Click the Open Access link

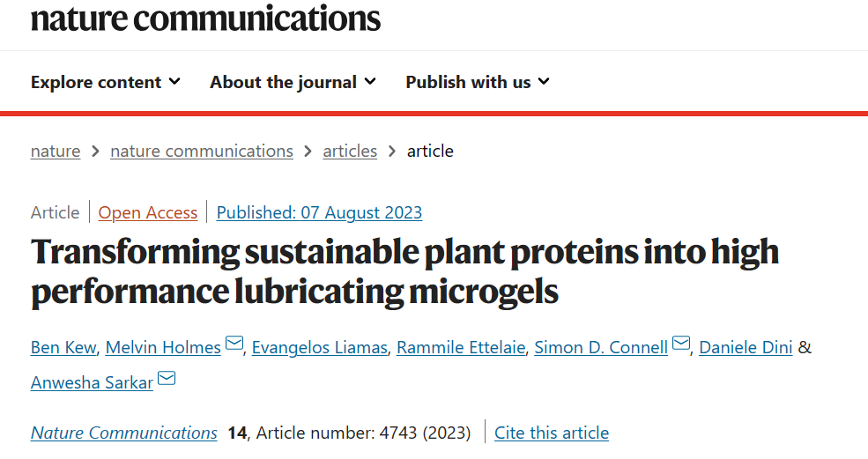148,212
